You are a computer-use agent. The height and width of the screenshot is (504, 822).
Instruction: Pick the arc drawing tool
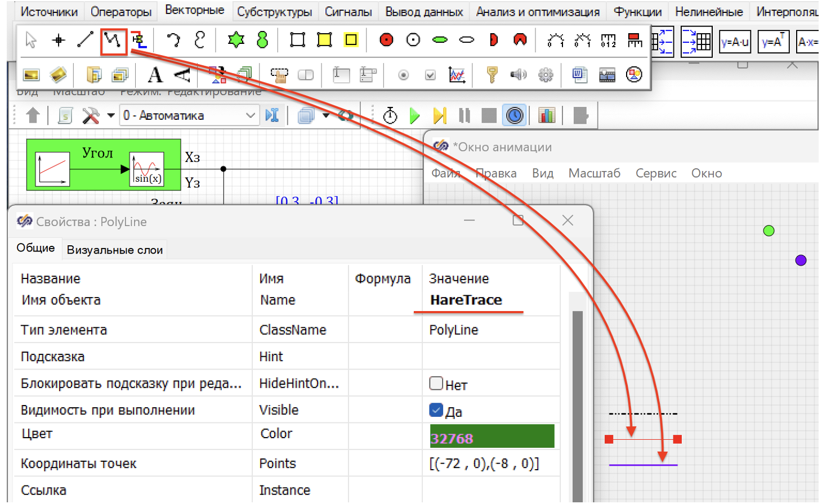[173, 40]
